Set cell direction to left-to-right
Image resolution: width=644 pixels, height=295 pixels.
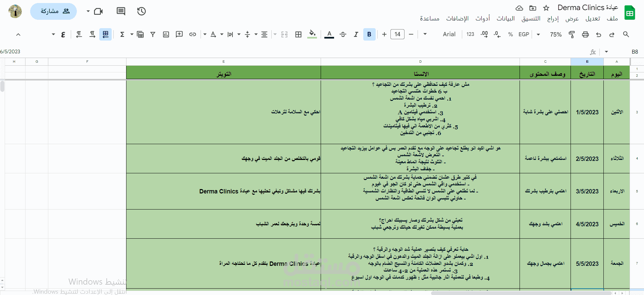(x=92, y=34)
